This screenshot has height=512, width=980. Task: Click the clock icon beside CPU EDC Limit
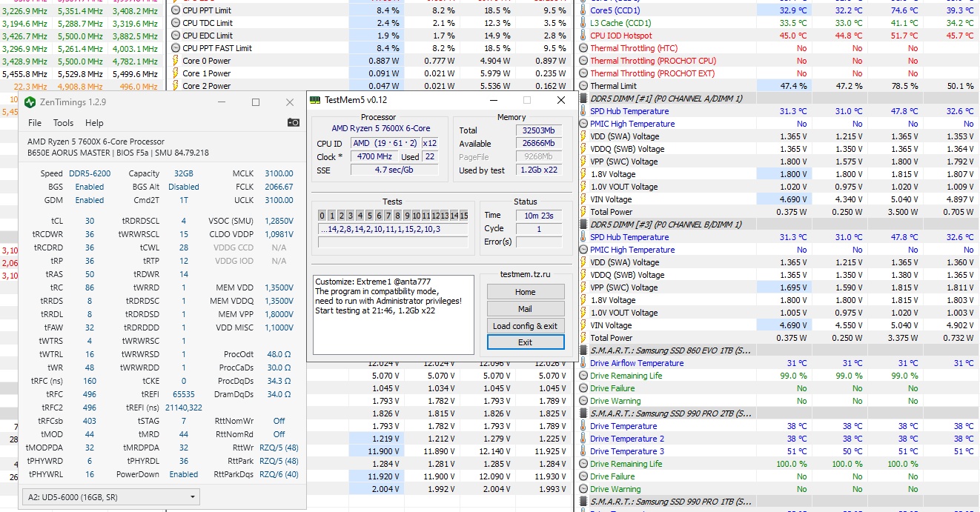point(175,36)
